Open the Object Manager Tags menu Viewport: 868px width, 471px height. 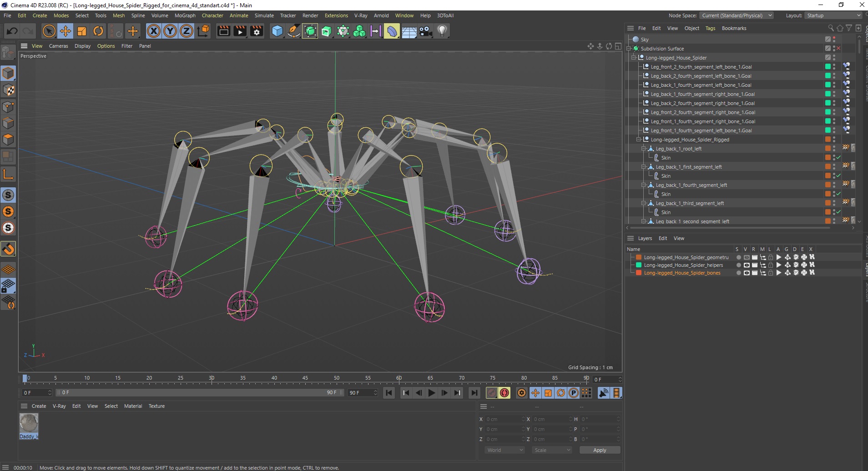click(710, 28)
